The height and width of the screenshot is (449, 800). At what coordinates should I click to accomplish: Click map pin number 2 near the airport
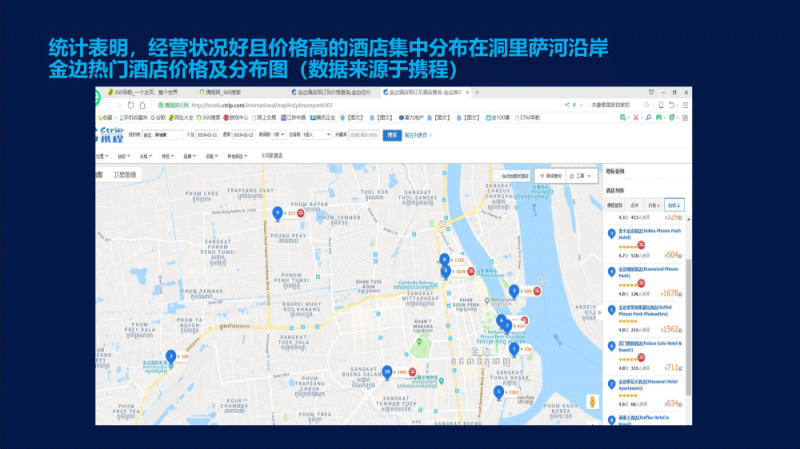(x=171, y=356)
